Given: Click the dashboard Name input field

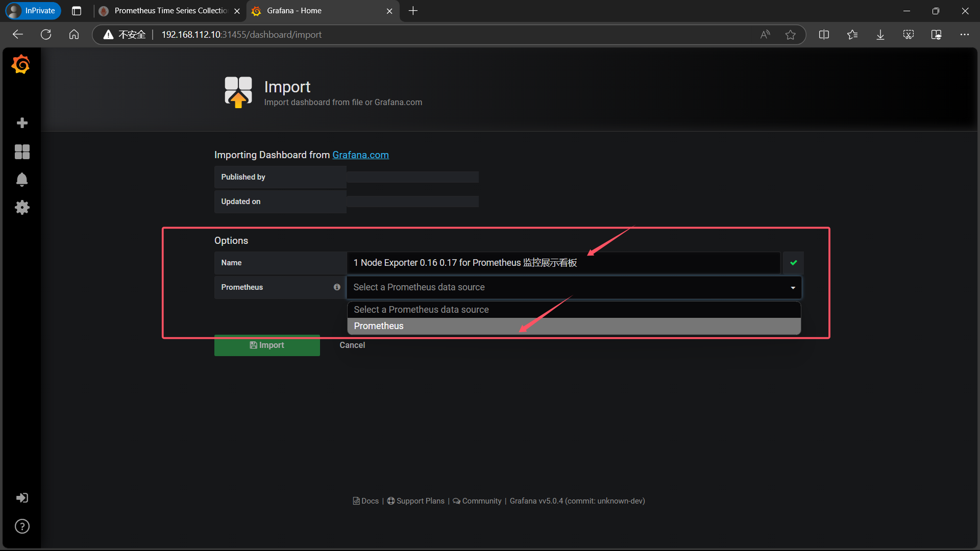Looking at the screenshot, I should (x=563, y=263).
